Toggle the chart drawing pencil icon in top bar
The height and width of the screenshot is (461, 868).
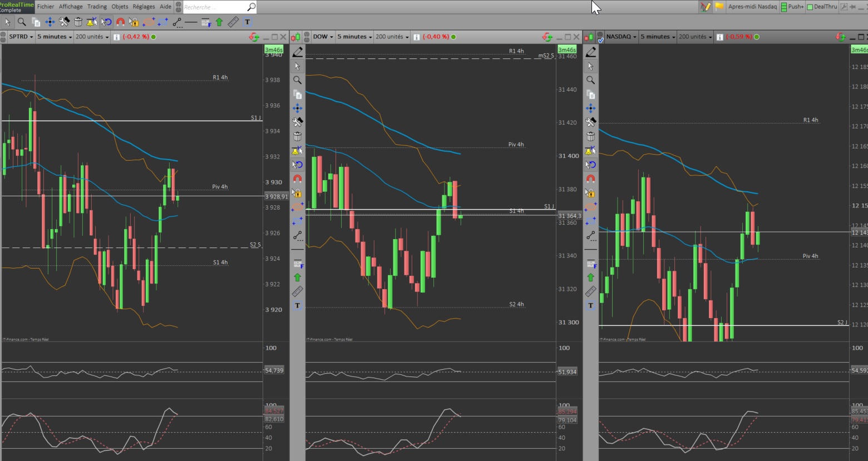click(x=706, y=7)
